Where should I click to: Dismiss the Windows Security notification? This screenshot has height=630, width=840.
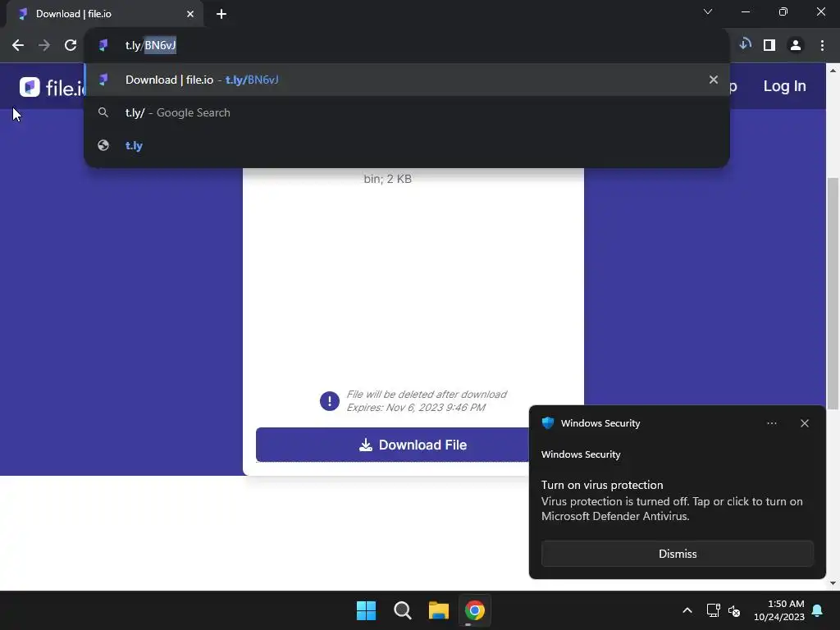click(x=677, y=554)
